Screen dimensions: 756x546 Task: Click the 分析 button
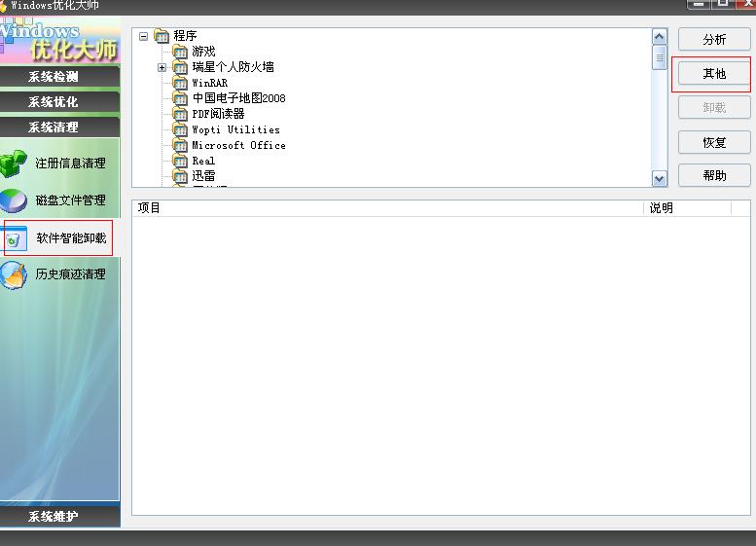714,40
